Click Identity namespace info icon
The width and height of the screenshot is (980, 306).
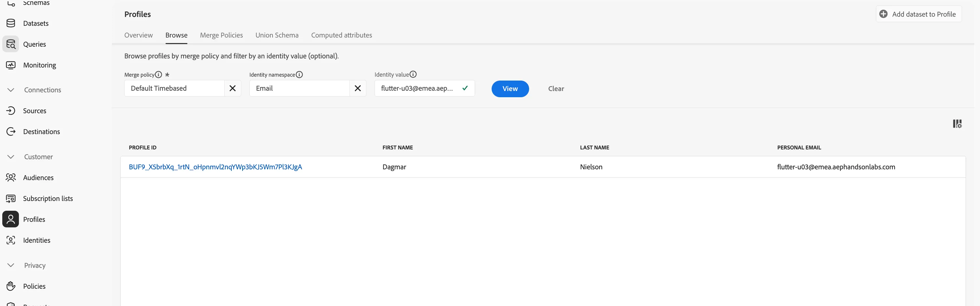[x=299, y=75]
